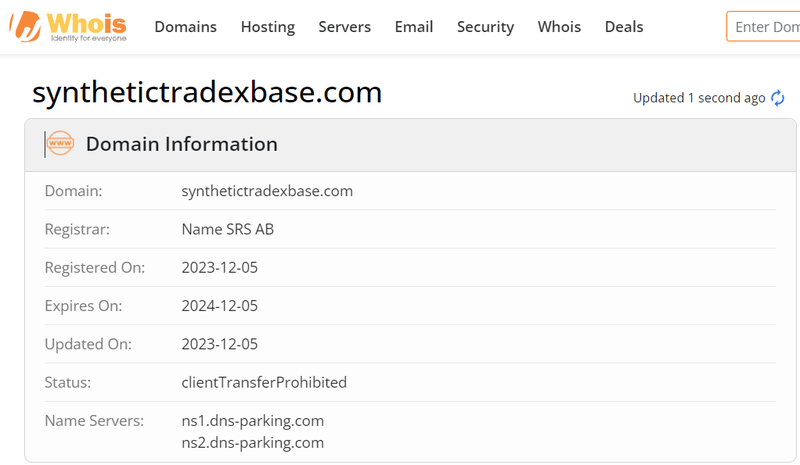This screenshot has width=800, height=465.
Task: Click the synthetictradexbase.com page heading
Action: (207, 93)
